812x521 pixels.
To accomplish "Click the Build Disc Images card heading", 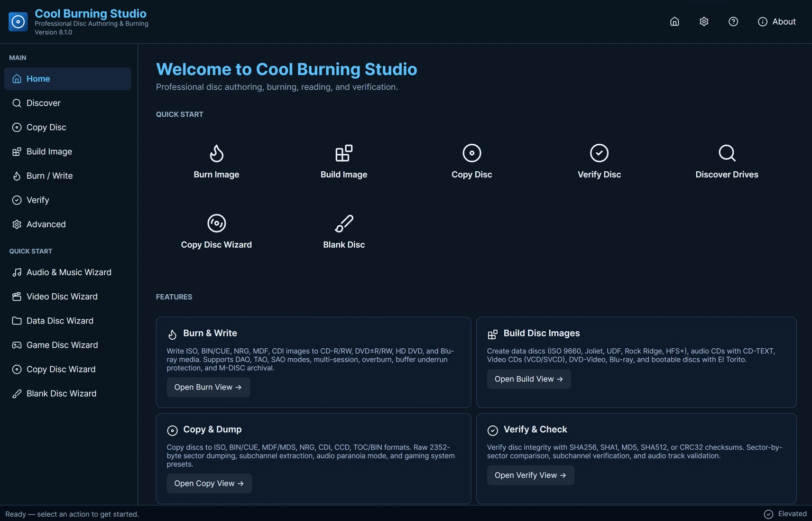I will tap(542, 333).
